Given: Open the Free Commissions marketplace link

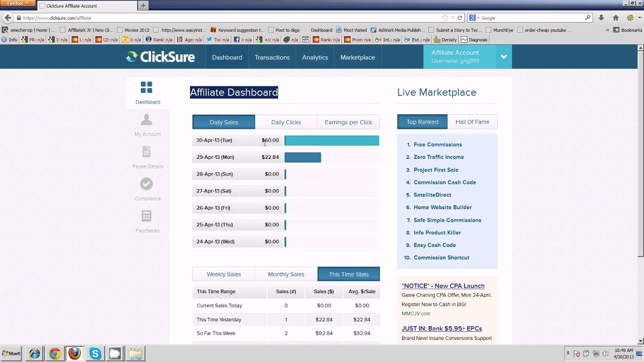Looking at the screenshot, I should (x=438, y=145).
